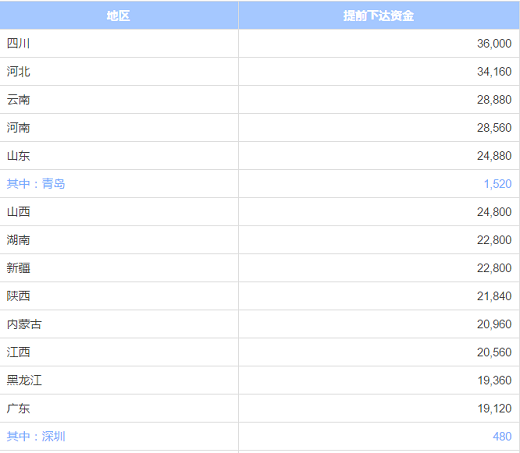This screenshot has width=520, height=453.
Task: Open the 其中：青岛 sub-item link
Action: 36,184
